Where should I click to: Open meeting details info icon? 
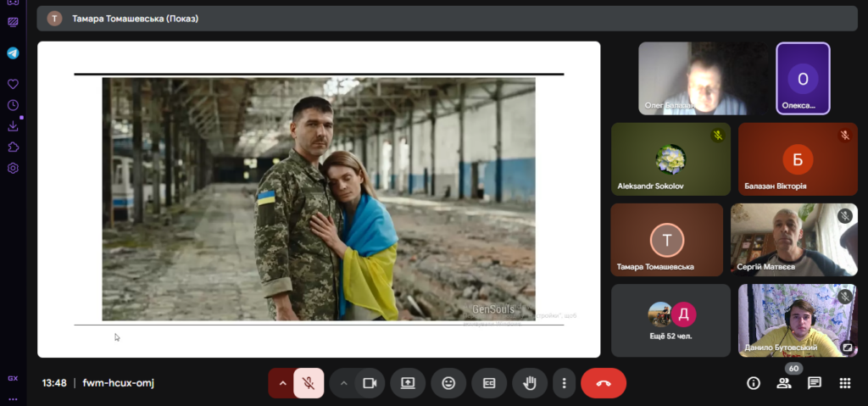click(753, 383)
